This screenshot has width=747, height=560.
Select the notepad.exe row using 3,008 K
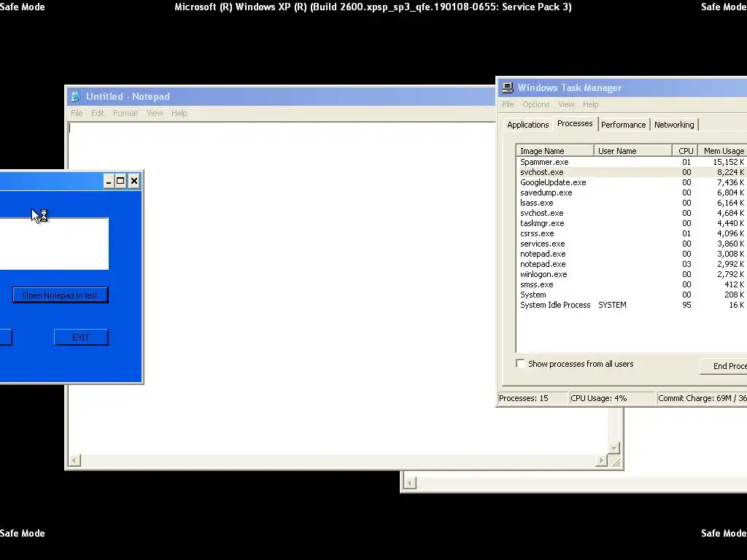(x=632, y=254)
